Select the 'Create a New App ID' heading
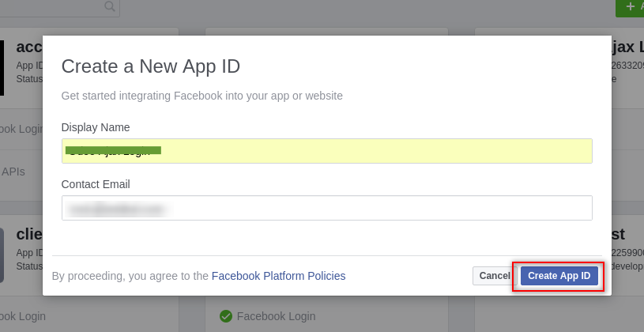Image resolution: width=644 pixels, height=332 pixels. pos(151,66)
